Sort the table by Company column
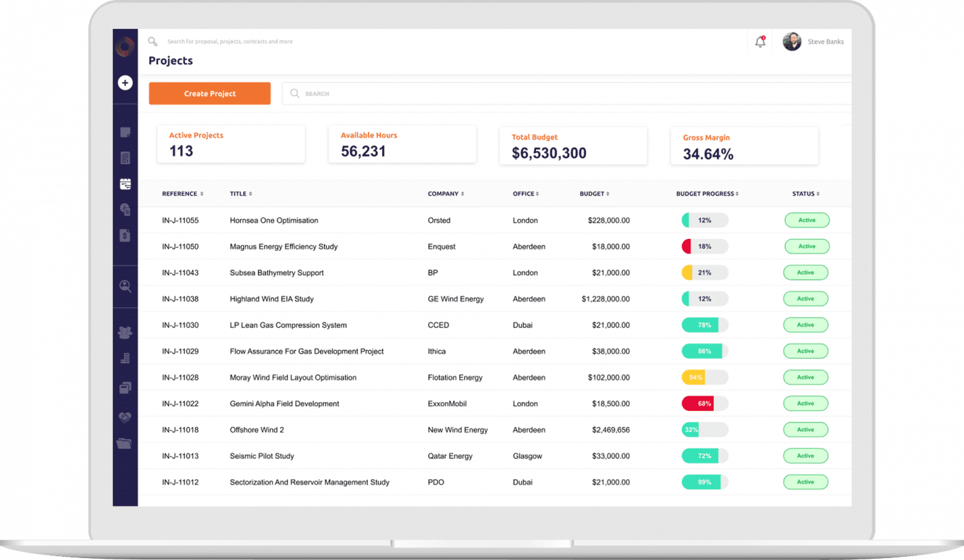 tap(446, 194)
